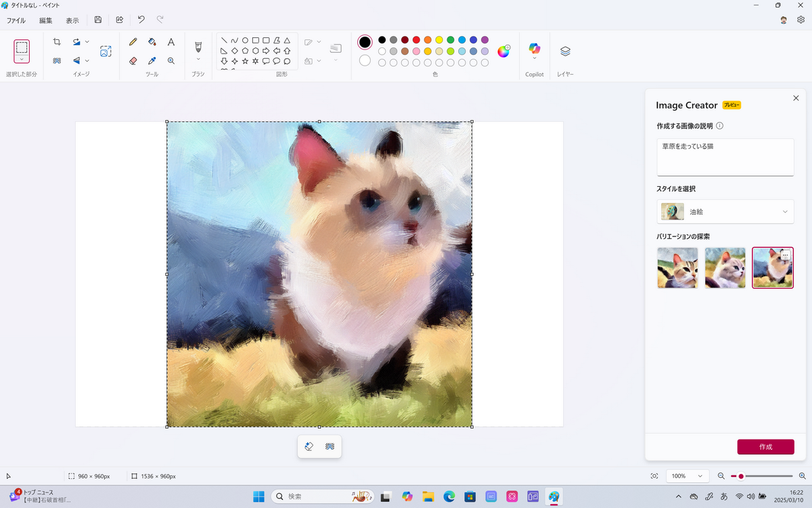The image size is (812, 508).
Task: Select the straight Line shape
Action: tap(224, 41)
